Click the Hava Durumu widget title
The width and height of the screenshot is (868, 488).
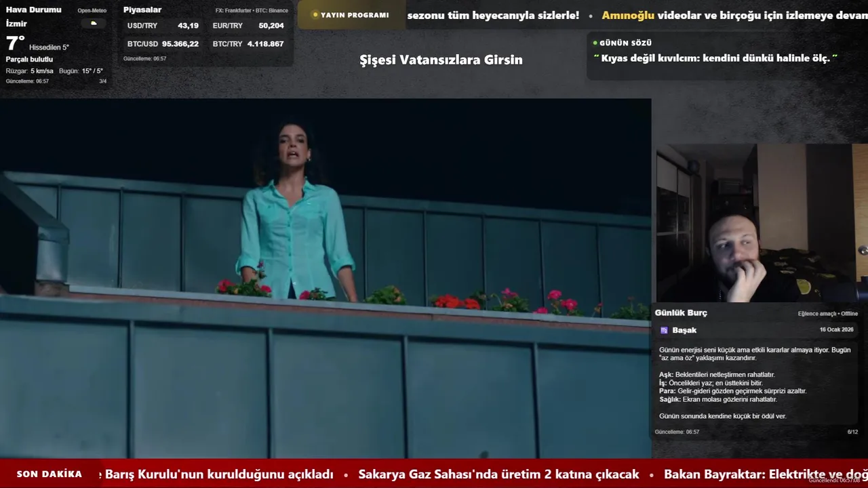click(33, 9)
